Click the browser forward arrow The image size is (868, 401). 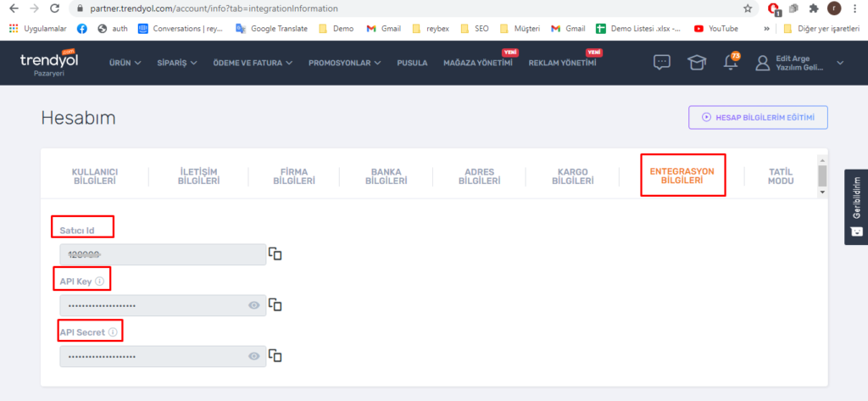34,8
